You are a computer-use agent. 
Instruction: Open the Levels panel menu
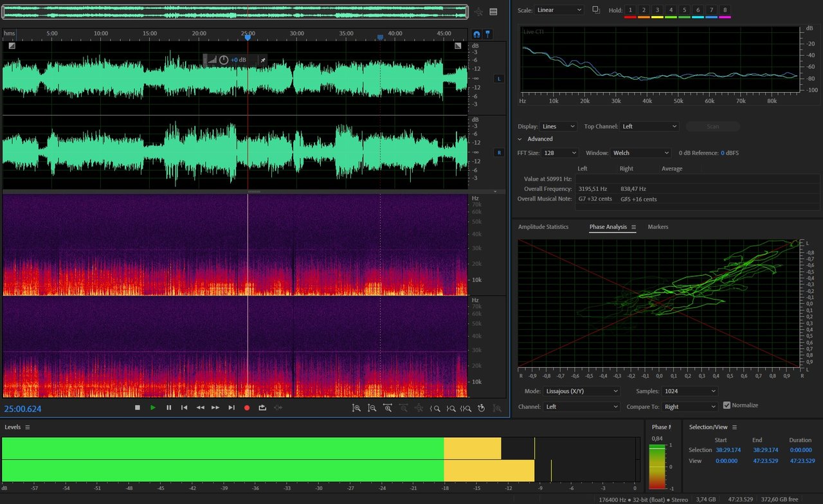click(27, 427)
